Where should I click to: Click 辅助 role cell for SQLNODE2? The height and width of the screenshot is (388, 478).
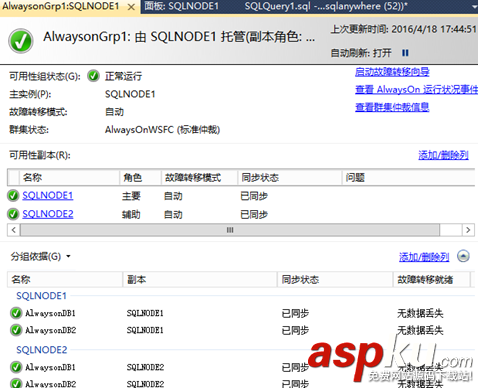tap(131, 214)
